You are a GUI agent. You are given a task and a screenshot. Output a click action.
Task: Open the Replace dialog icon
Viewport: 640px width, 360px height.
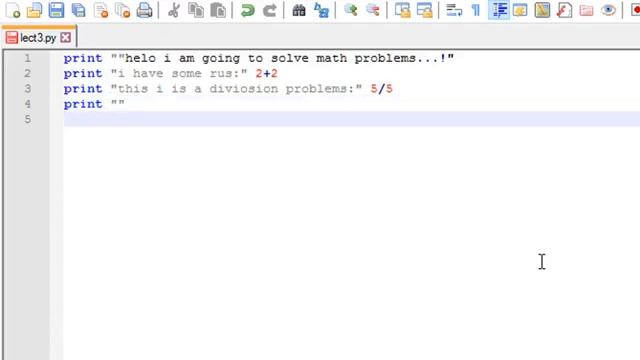point(321,10)
